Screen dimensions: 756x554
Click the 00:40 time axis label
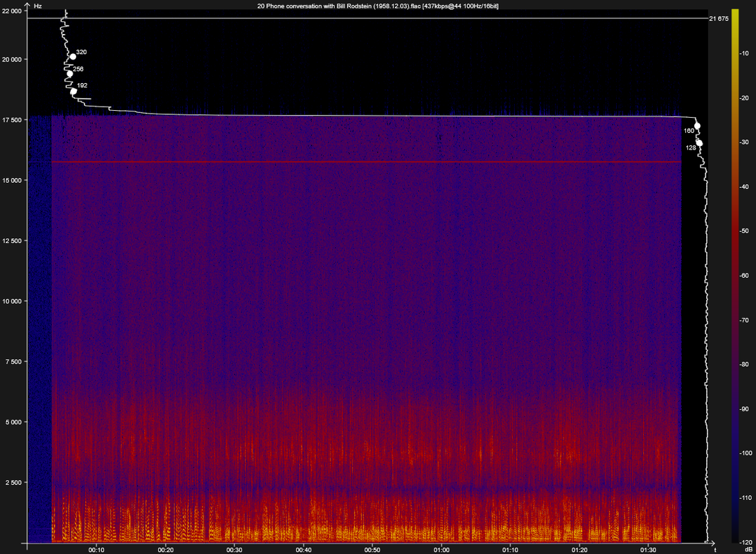(304, 550)
